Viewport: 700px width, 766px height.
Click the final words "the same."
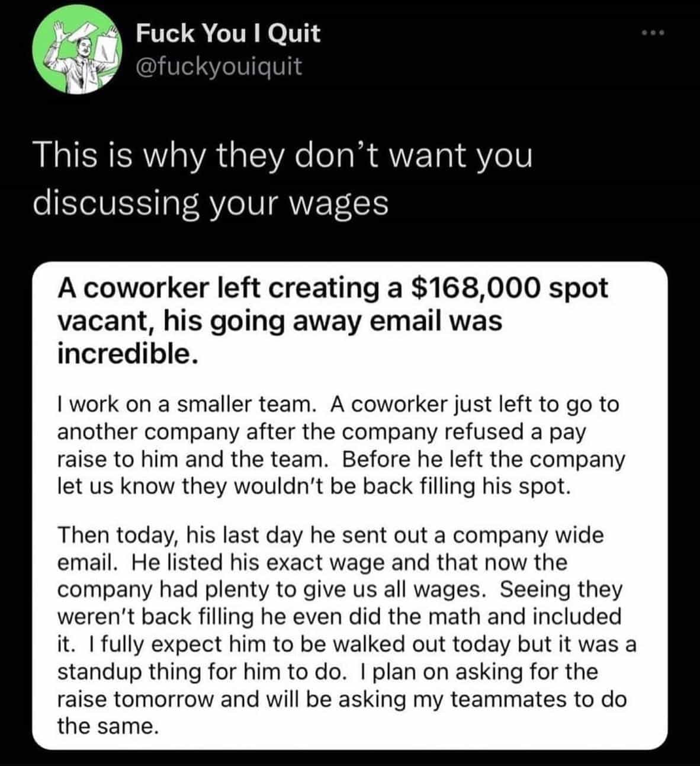click(108, 726)
